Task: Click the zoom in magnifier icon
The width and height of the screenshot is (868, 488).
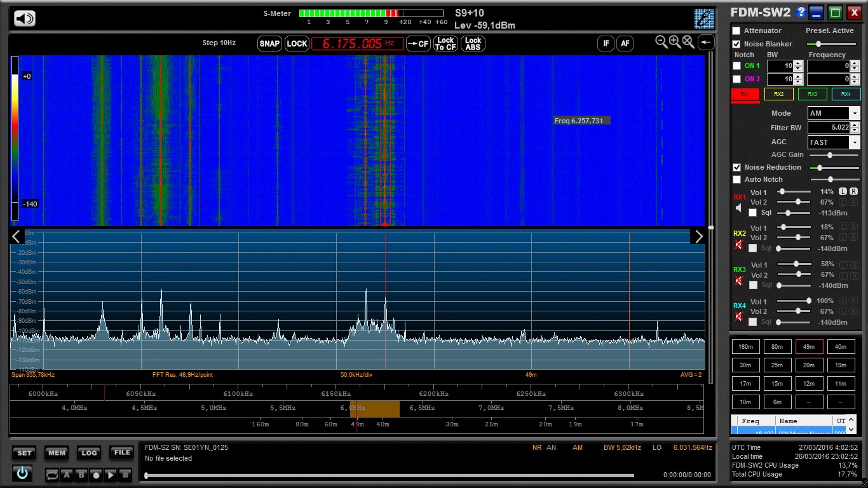Action: point(675,43)
